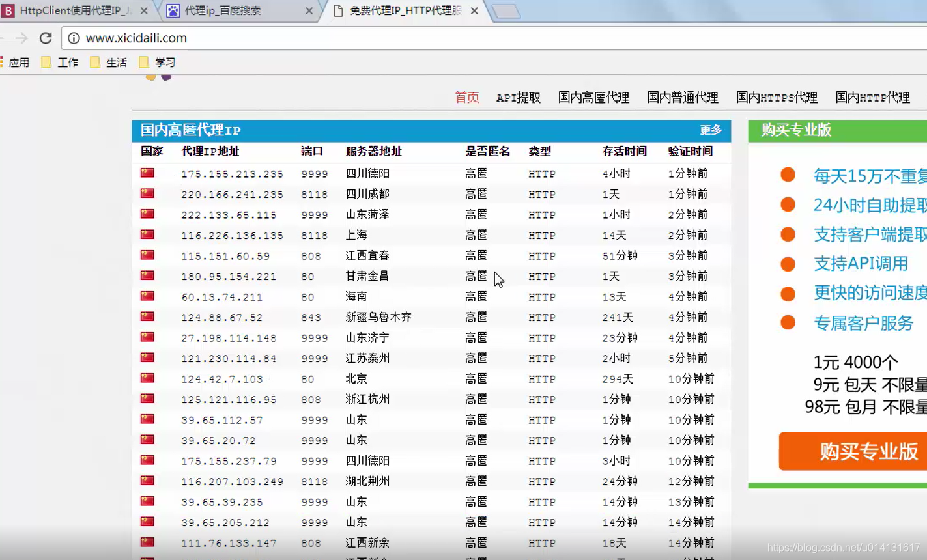The width and height of the screenshot is (927, 560).
Task: Select 首页 in the navigation bar
Action: pyautogui.click(x=466, y=97)
